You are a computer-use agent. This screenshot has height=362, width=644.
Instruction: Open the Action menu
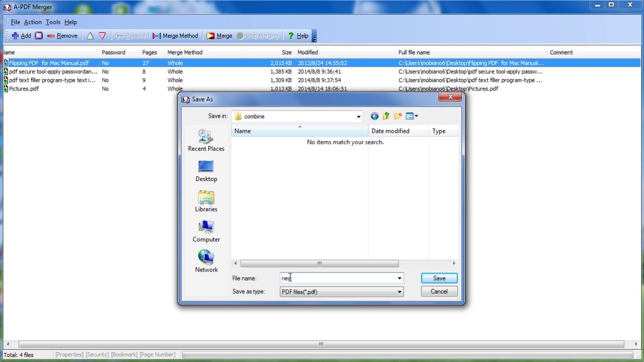click(x=33, y=22)
